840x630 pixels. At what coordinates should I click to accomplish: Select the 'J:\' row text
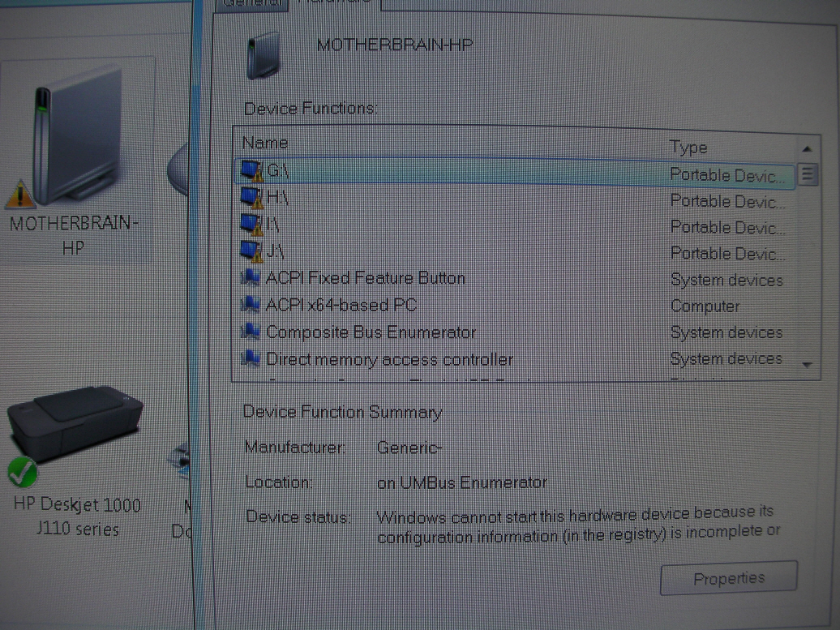276,251
